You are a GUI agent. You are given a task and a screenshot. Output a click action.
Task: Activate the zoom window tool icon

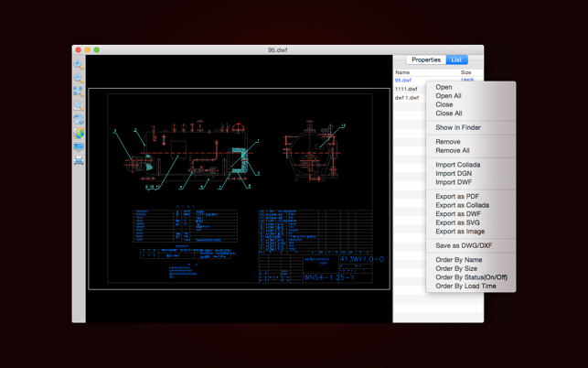point(79,105)
